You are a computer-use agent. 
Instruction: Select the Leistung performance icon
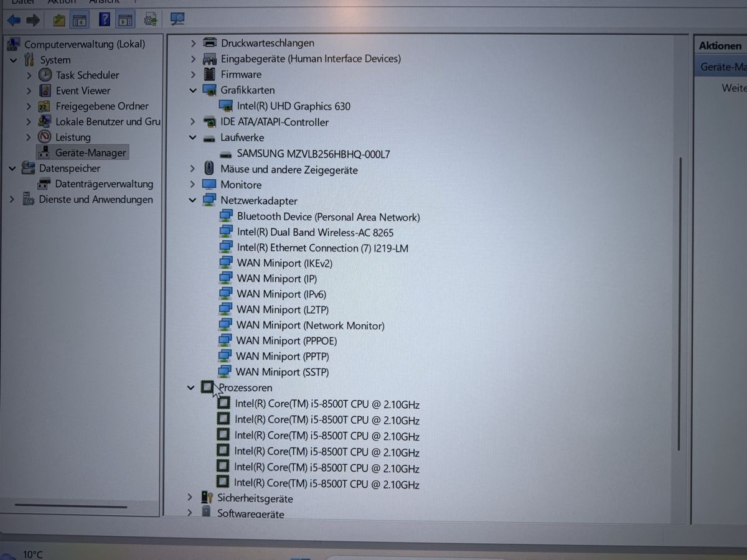tap(45, 136)
